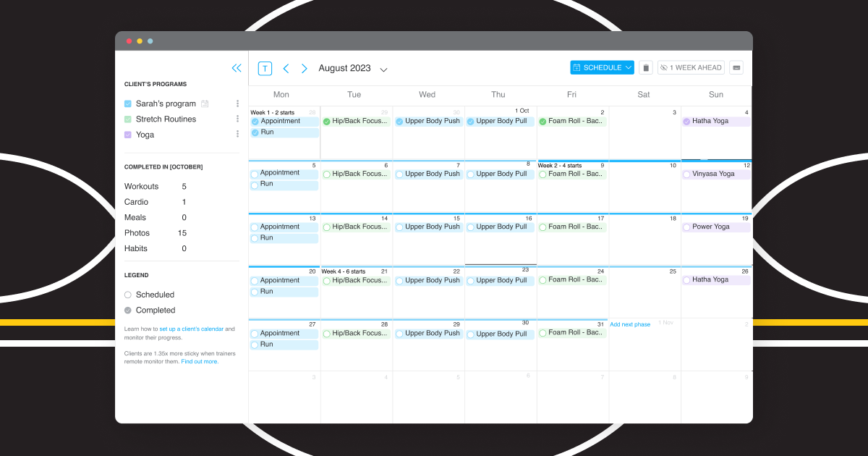Open calendar icon beside Sarah's program
The image size is (868, 456).
coord(205,104)
